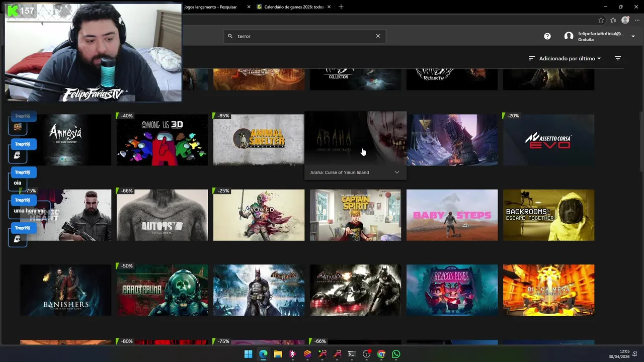The height and width of the screenshot is (362, 644).
Task: Expand the account dropdown arrow
Action: (x=633, y=36)
